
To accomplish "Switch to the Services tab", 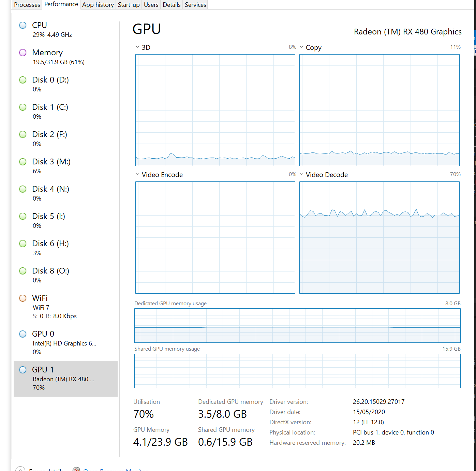I will 195,4.
